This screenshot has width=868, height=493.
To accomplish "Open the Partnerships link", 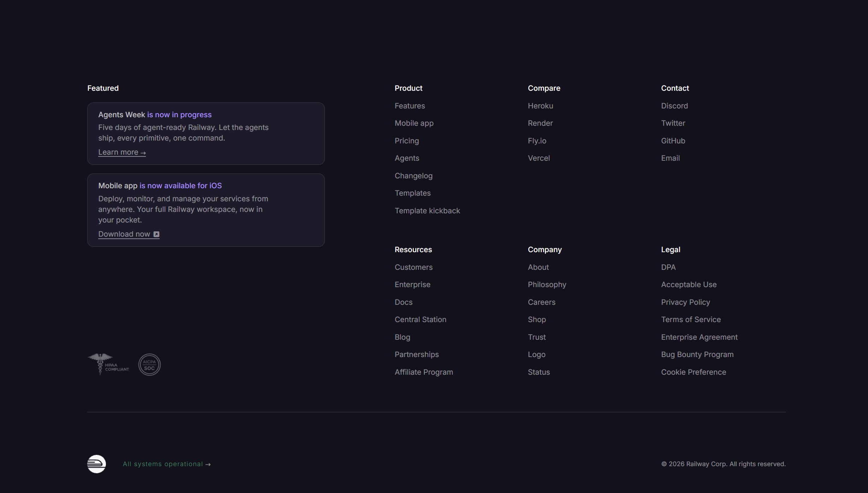I will click(x=417, y=355).
